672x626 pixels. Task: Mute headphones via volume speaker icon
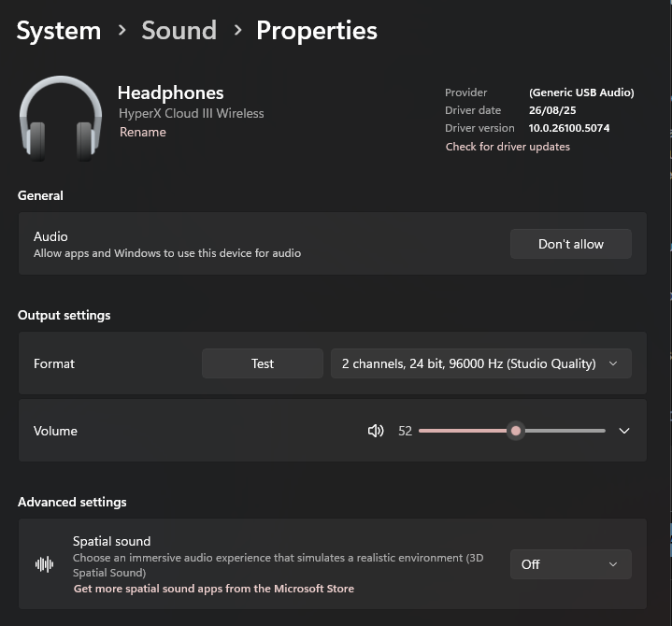coord(376,431)
